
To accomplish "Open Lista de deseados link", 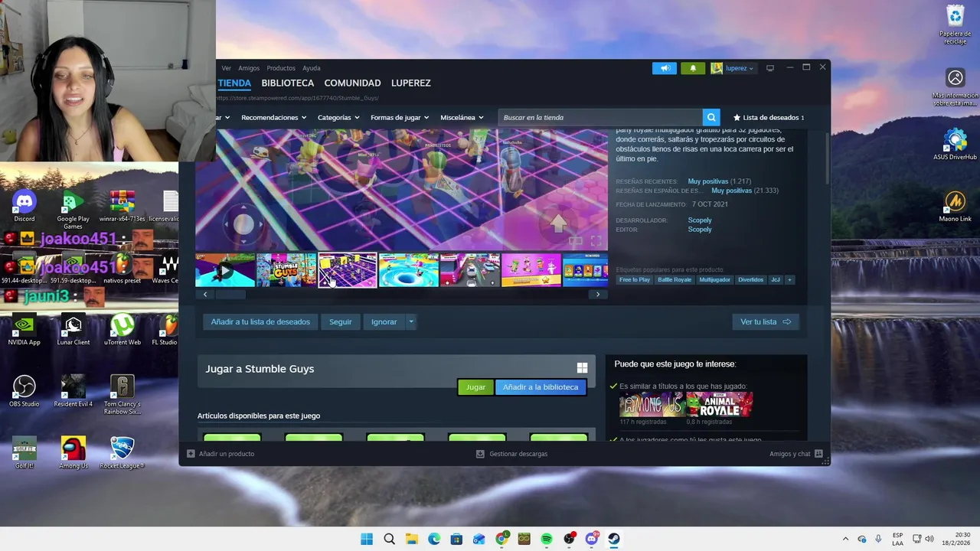I will click(x=768, y=117).
